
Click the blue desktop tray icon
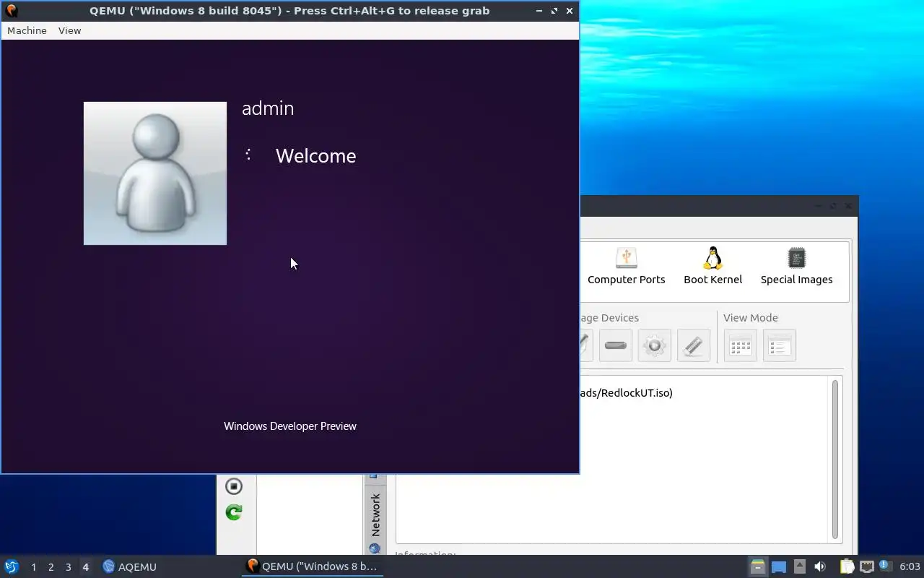778,566
